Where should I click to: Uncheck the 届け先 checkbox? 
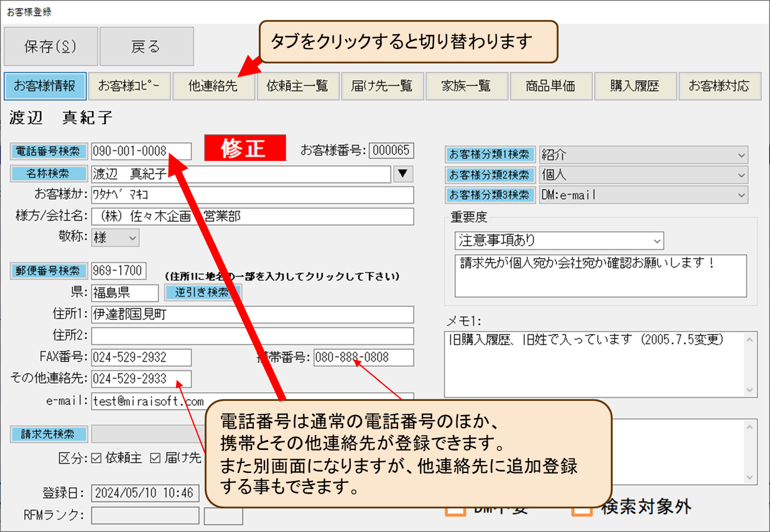(155, 459)
